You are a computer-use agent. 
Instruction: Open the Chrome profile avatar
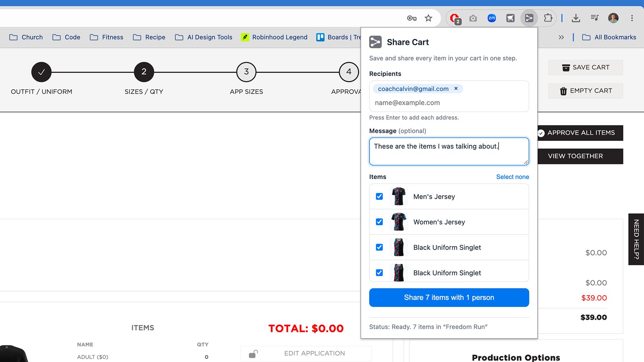coord(613,18)
